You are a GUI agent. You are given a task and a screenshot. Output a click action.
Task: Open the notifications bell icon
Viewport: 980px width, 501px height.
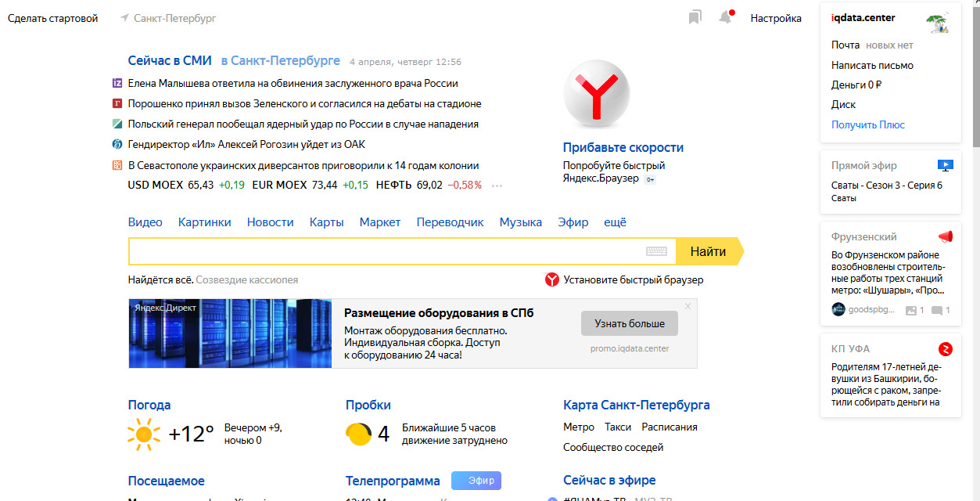pos(726,17)
